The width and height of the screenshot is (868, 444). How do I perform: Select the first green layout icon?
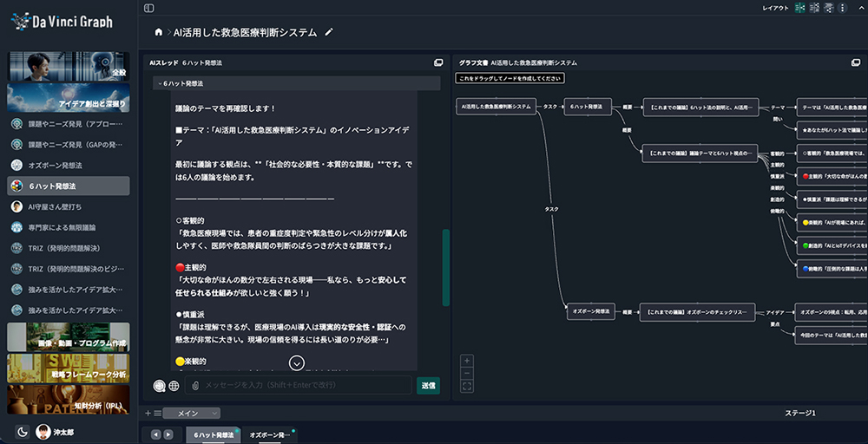pos(799,8)
